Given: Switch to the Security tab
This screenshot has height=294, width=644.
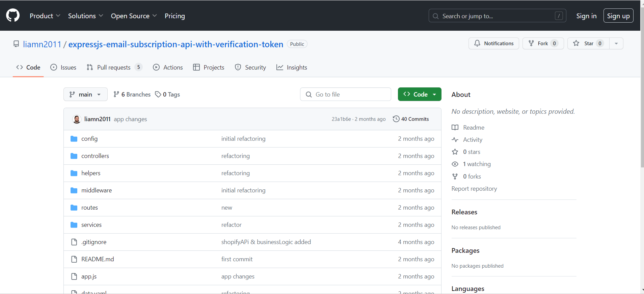Looking at the screenshot, I should point(250,67).
